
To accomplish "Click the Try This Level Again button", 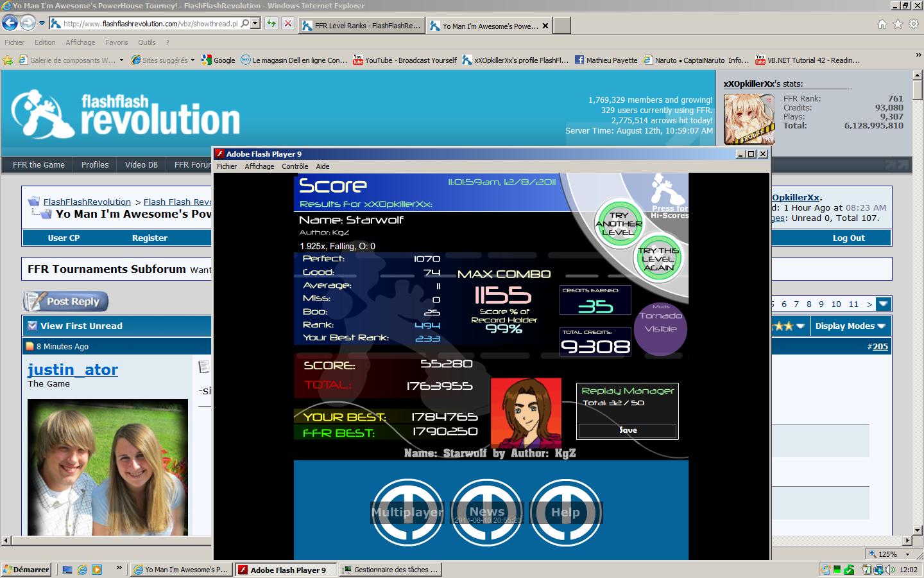I will pos(658,259).
